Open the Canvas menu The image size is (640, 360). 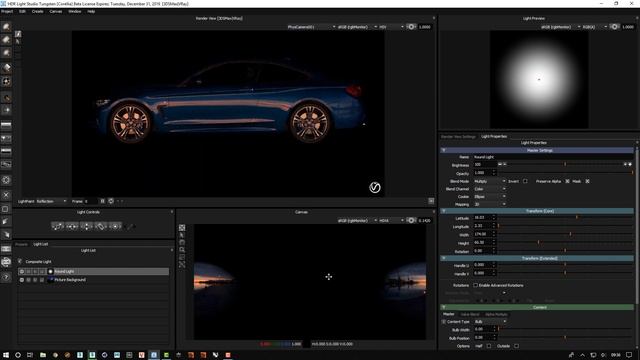tap(56, 11)
